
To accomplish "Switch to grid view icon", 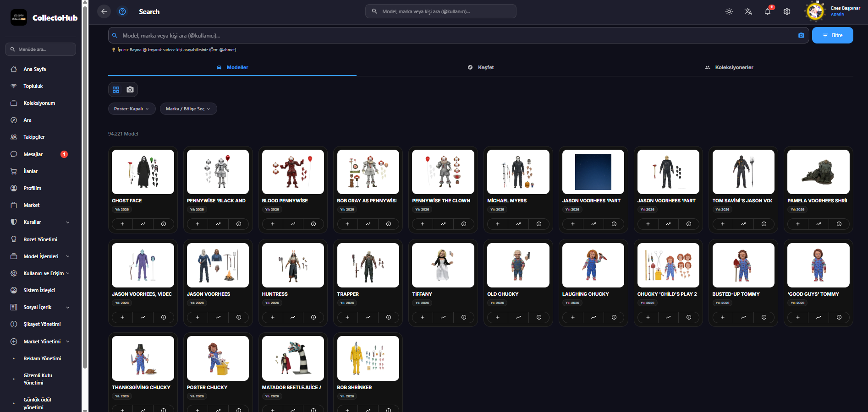I will [116, 89].
